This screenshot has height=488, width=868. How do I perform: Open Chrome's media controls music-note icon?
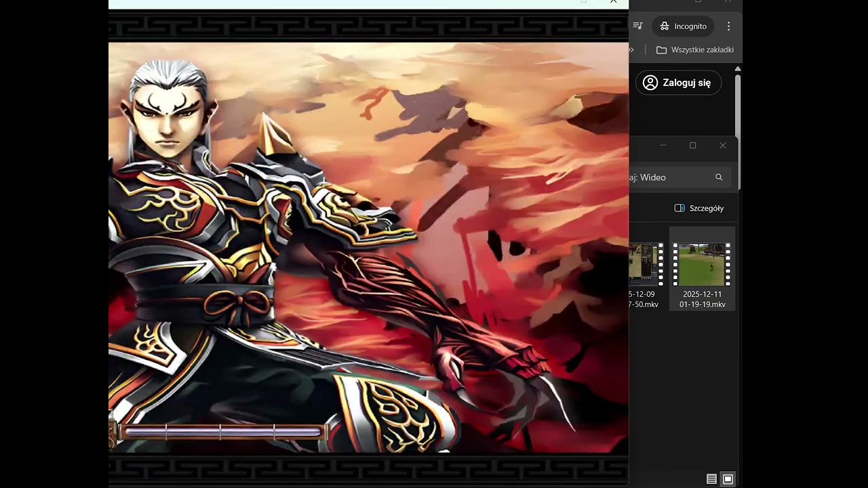tap(637, 26)
